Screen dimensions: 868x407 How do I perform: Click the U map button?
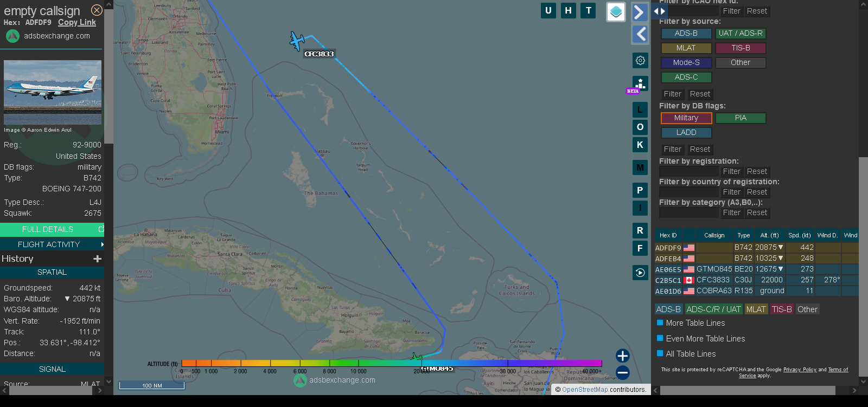[548, 10]
